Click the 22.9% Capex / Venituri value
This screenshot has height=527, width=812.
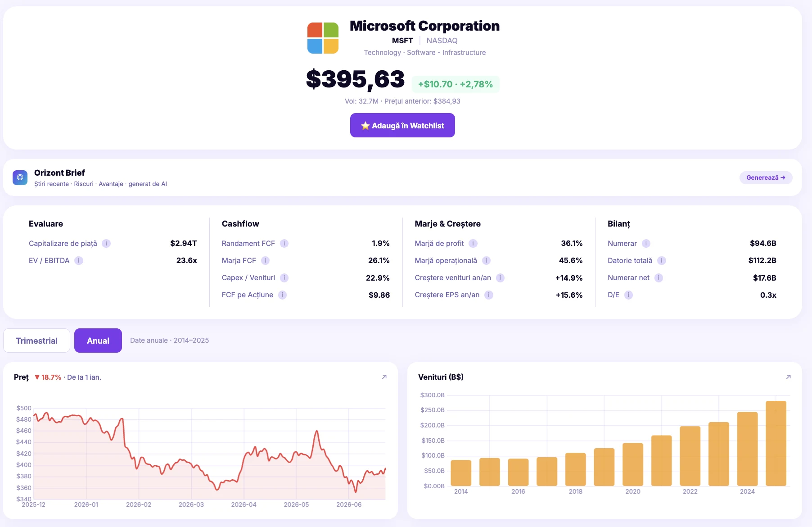pyautogui.click(x=378, y=278)
